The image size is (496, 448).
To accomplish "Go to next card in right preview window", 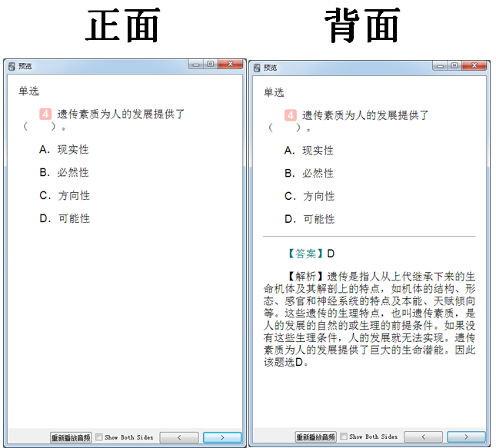I will coord(466,437).
